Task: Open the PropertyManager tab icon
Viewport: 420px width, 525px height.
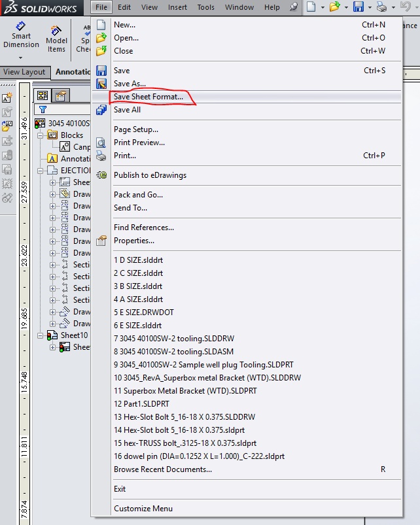Action: coord(61,96)
